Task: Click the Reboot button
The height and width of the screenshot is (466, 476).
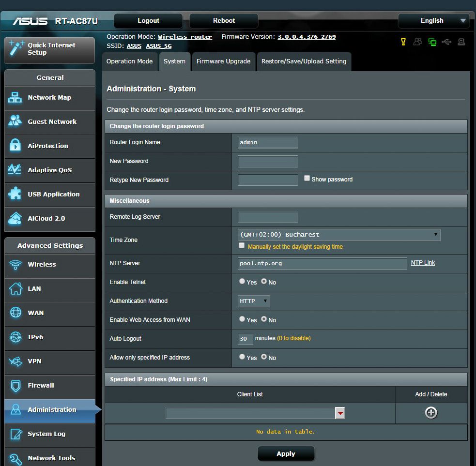Action: [x=224, y=21]
